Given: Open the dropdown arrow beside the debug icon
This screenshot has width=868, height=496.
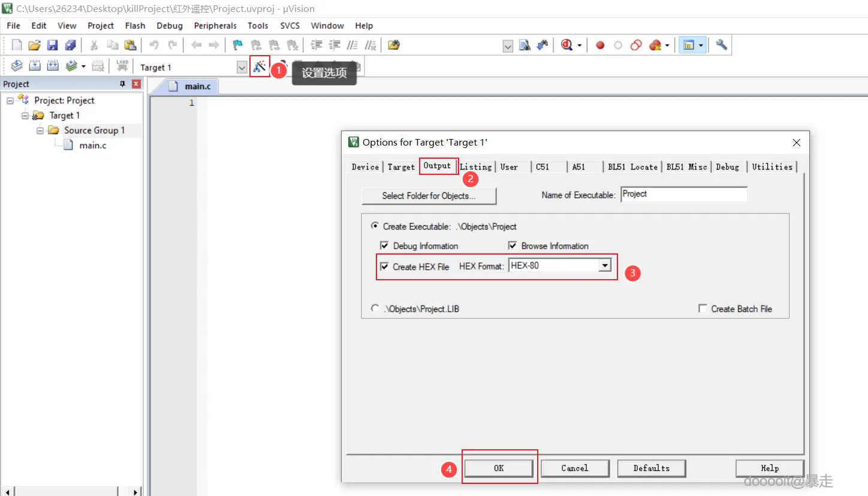Looking at the screenshot, I should [580, 46].
